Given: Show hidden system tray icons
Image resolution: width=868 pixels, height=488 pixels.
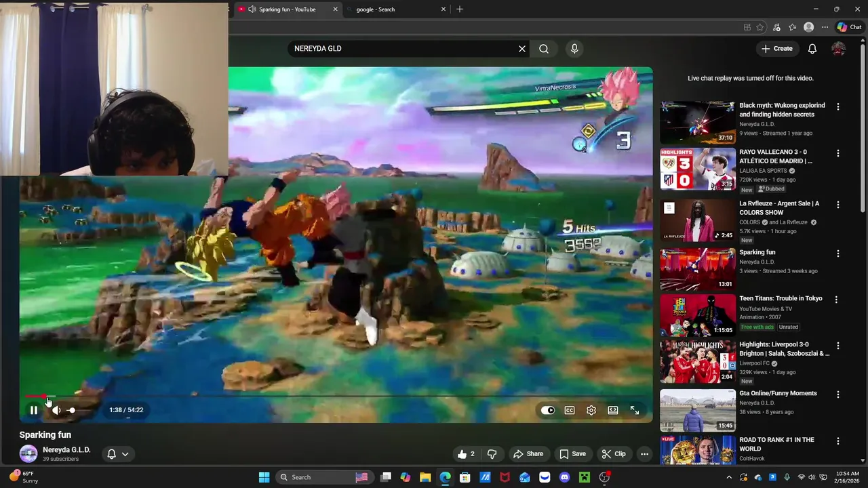Looking at the screenshot, I should click(x=730, y=477).
